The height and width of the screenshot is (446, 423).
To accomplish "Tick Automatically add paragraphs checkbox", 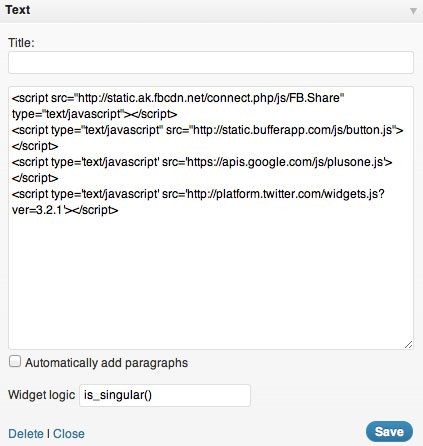I will 15,361.
